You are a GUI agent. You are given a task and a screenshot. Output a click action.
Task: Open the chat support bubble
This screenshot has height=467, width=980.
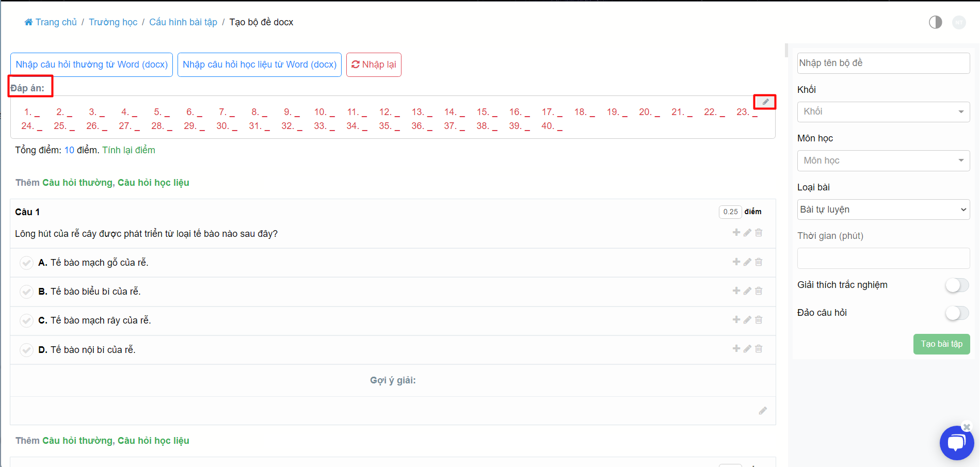956,443
